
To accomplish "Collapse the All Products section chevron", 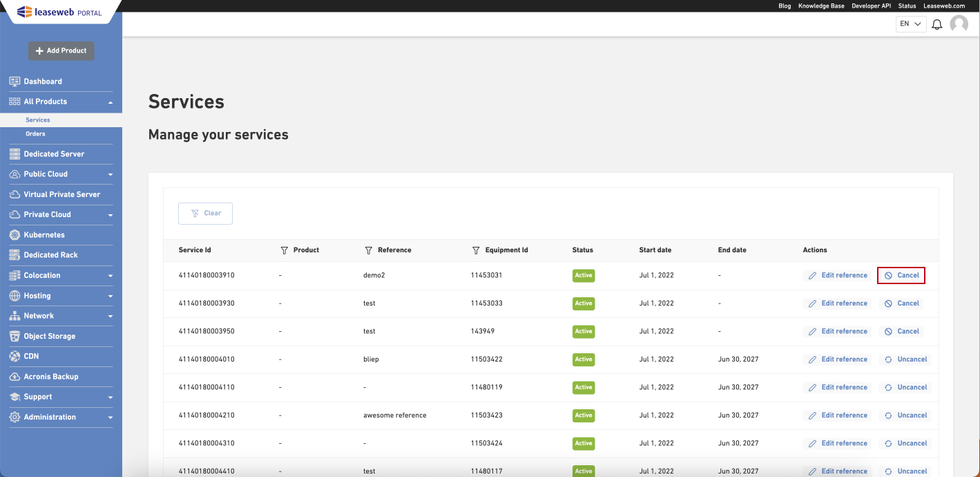I will coord(110,101).
